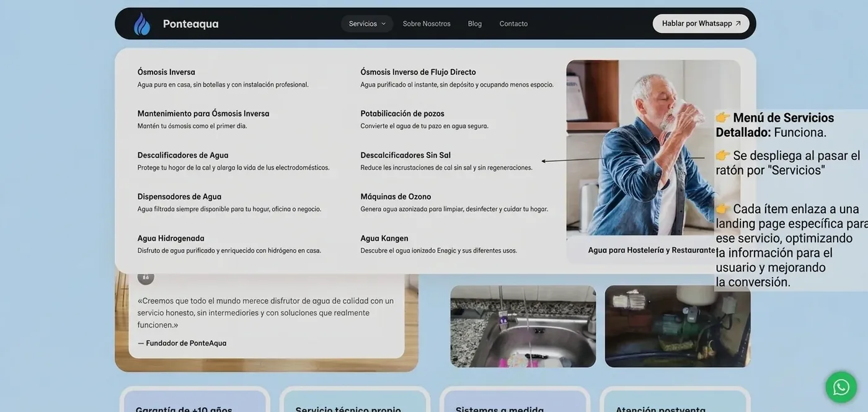Click description 'Reduce las incrustaciones de cal'
The height and width of the screenshot is (412, 868).
click(446, 168)
